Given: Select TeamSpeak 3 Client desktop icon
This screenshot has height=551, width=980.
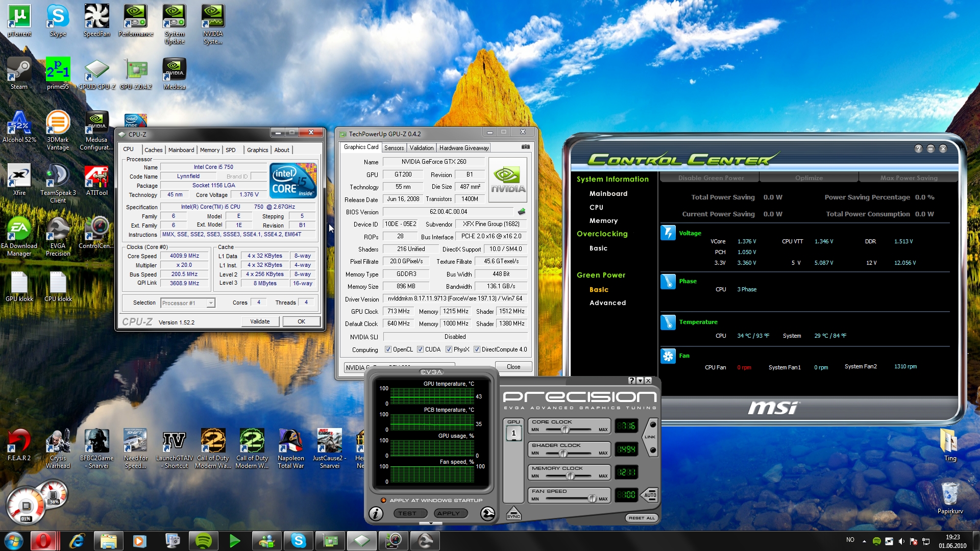Looking at the screenshot, I should (58, 183).
